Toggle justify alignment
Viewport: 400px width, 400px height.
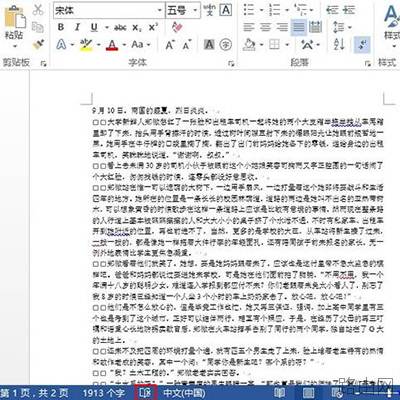click(299, 27)
